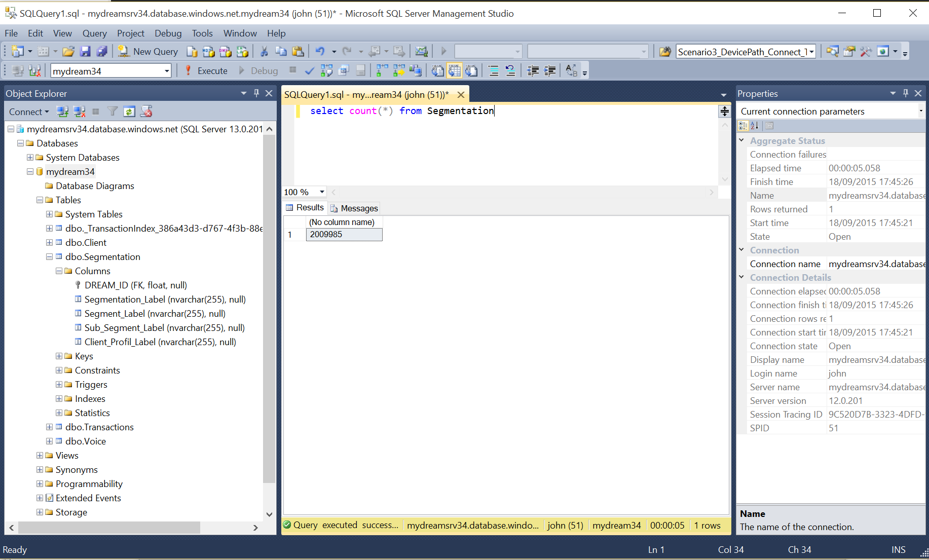Open the Tools menu

click(x=202, y=33)
